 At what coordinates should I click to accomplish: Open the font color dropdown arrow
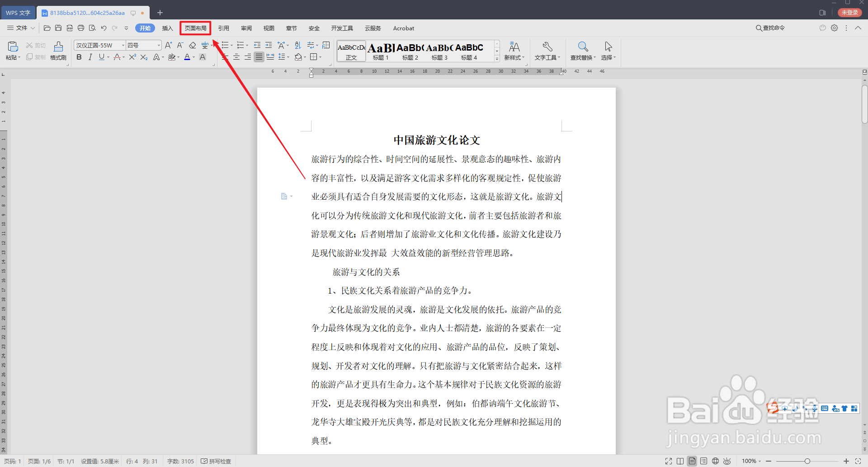(x=194, y=57)
